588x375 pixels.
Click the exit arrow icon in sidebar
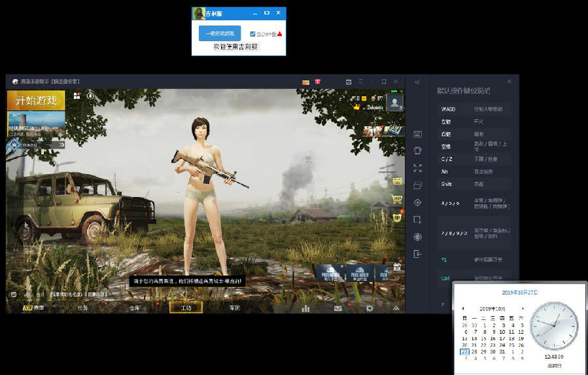tap(417, 254)
